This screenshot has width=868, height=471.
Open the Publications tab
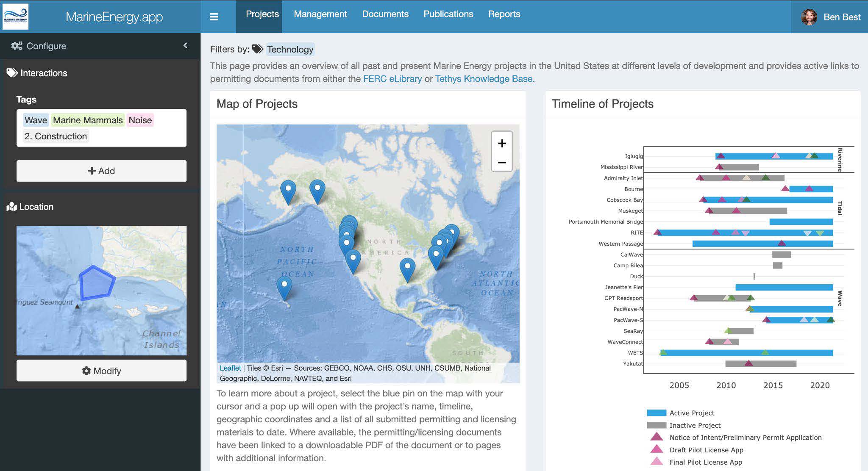[448, 14]
